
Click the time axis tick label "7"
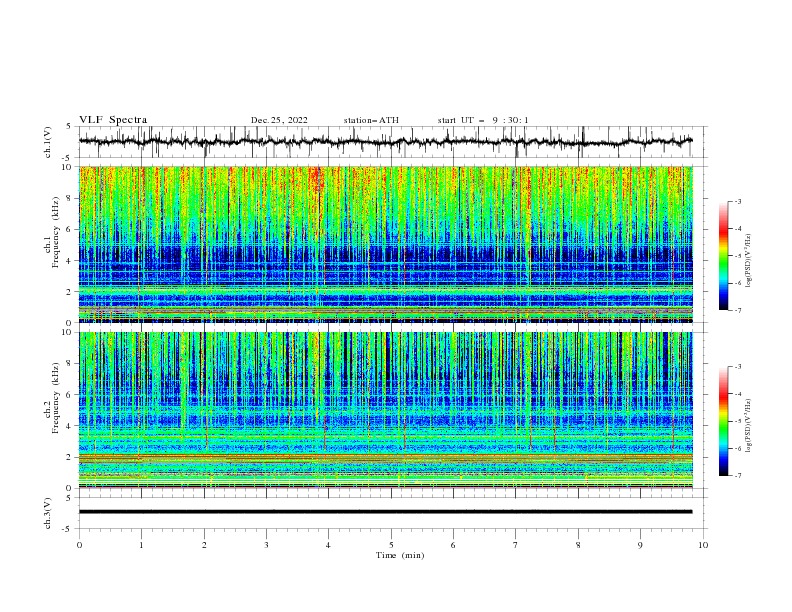tap(516, 545)
